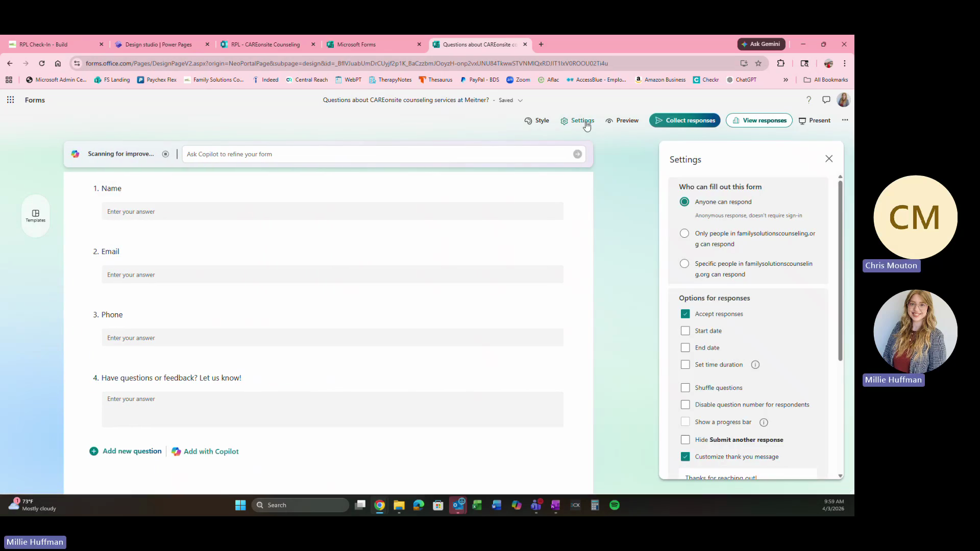This screenshot has height=551, width=980.
Task: Select Only people in familysolutionscounseling.org option
Action: pos(684,233)
